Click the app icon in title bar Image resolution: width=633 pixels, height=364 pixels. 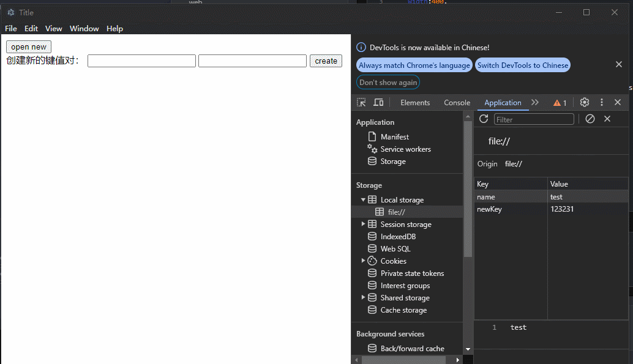click(11, 12)
